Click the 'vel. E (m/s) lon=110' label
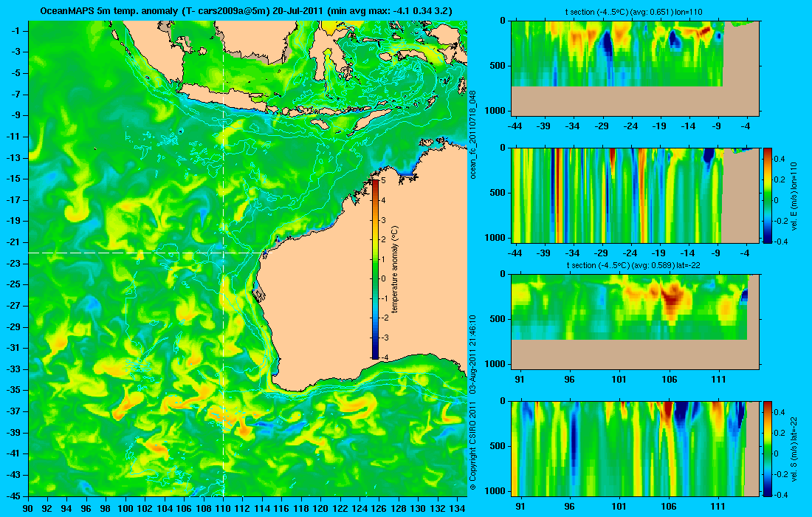Viewport: 812px width, 517px height. tap(794, 196)
